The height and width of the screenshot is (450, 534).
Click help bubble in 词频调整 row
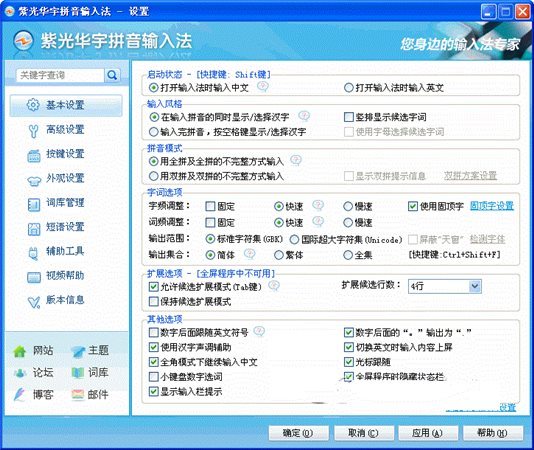(318, 221)
